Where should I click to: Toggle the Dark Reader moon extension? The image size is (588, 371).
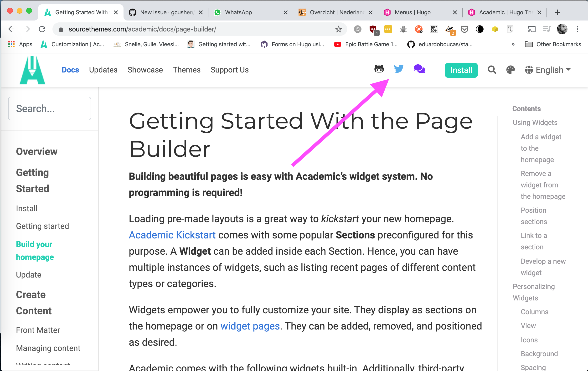coord(479,29)
